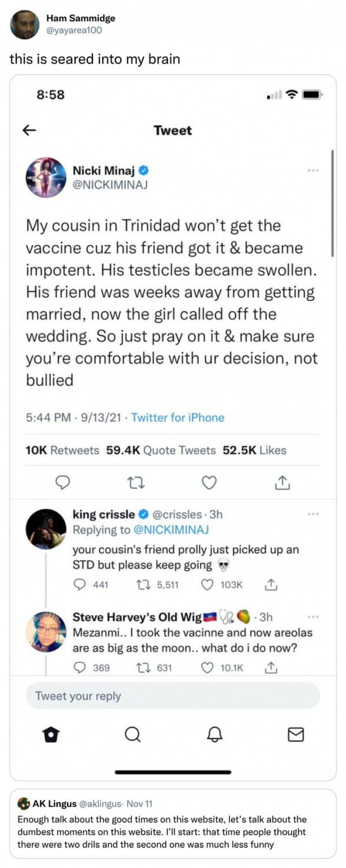
Task: Open the Notifications bell tab
Action: 214,735
